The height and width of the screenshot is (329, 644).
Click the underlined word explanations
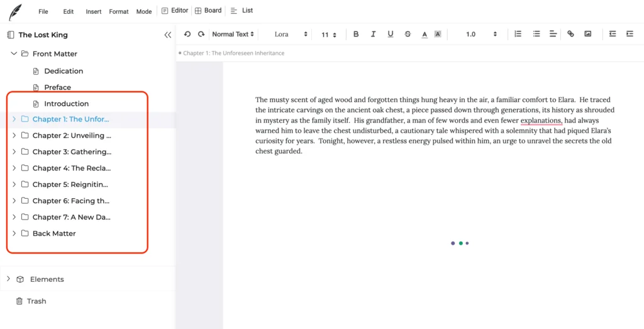541,121
